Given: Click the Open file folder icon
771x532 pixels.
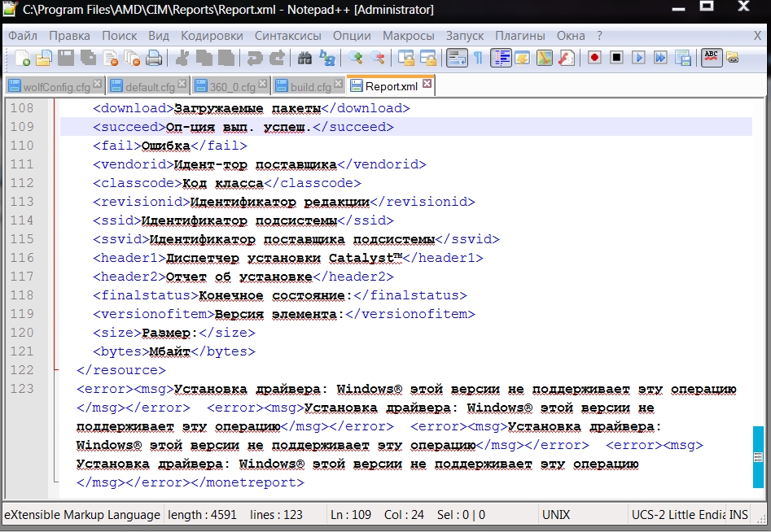Looking at the screenshot, I should [x=44, y=58].
